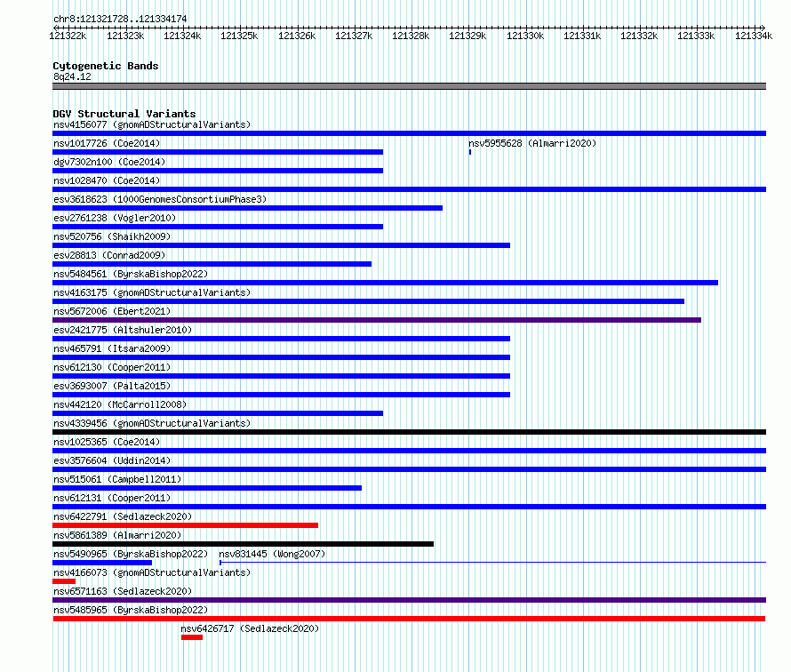Image resolution: width=791 pixels, height=672 pixels.
Task: Click the blue esv28813 variant bar
Action: [x=212, y=264]
